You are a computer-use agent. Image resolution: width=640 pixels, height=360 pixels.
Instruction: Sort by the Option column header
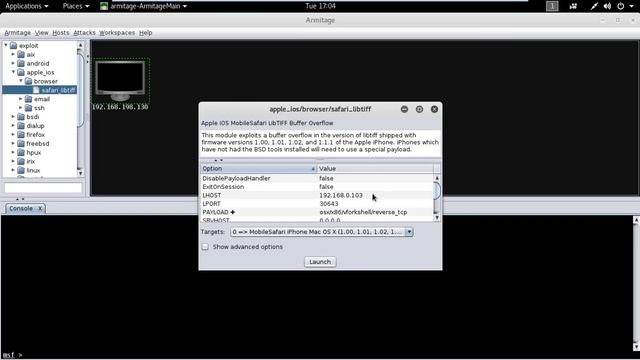pos(258,169)
